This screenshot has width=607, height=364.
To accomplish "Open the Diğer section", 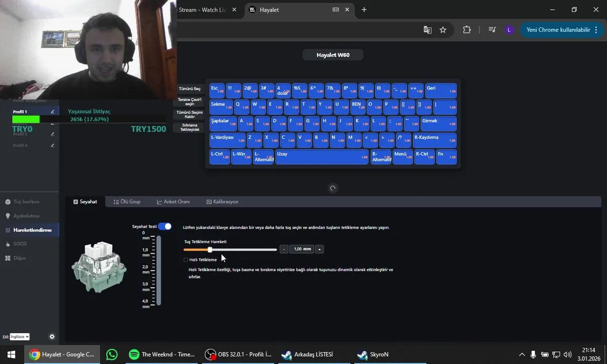I will (20, 258).
